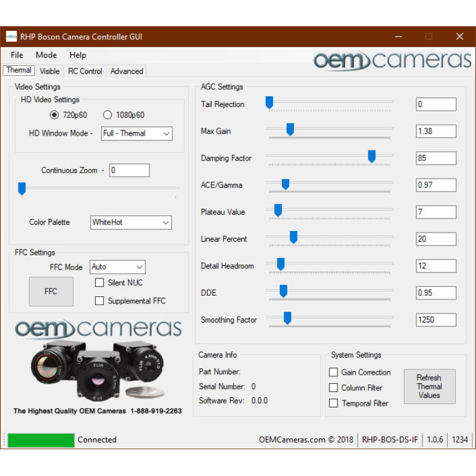The width and height of the screenshot is (476, 476).
Task: Select the 1080p60 video option
Action: (124, 115)
